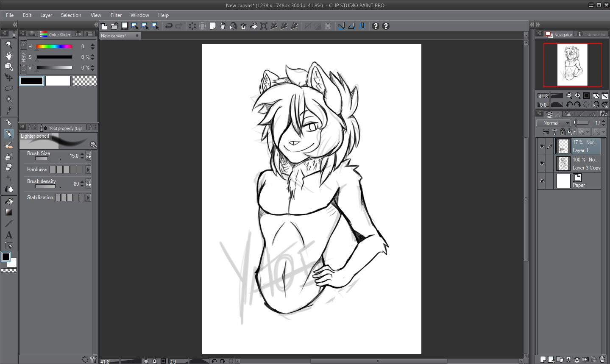The height and width of the screenshot is (364, 610).
Task: Select the Auto select magic wand tool
Action: [x=8, y=100]
